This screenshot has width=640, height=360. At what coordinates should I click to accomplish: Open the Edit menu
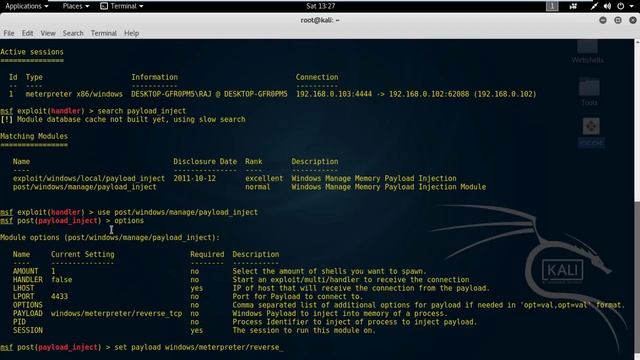coord(27,33)
